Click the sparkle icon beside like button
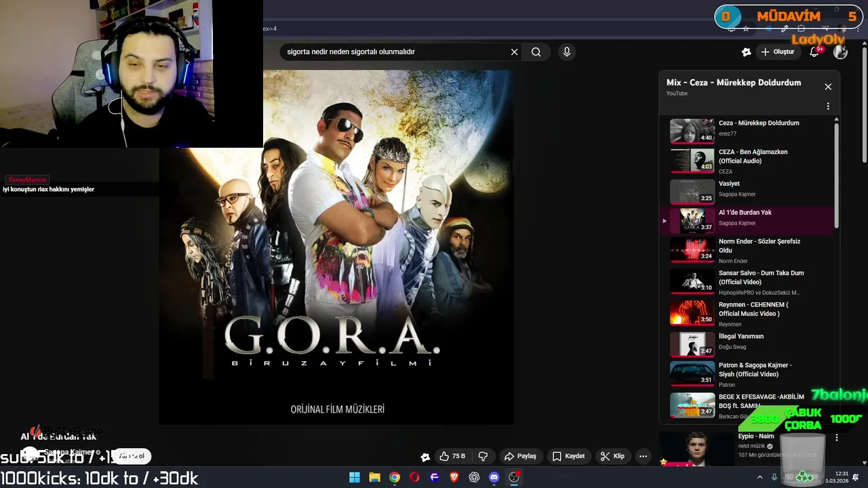Image resolution: width=868 pixels, height=488 pixels. click(425, 457)
